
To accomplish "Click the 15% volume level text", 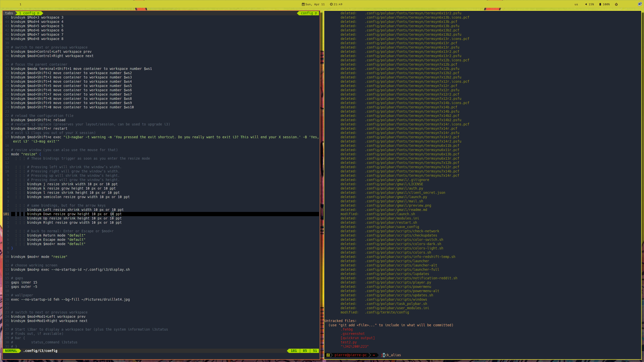I will click(x=591, y=4).
